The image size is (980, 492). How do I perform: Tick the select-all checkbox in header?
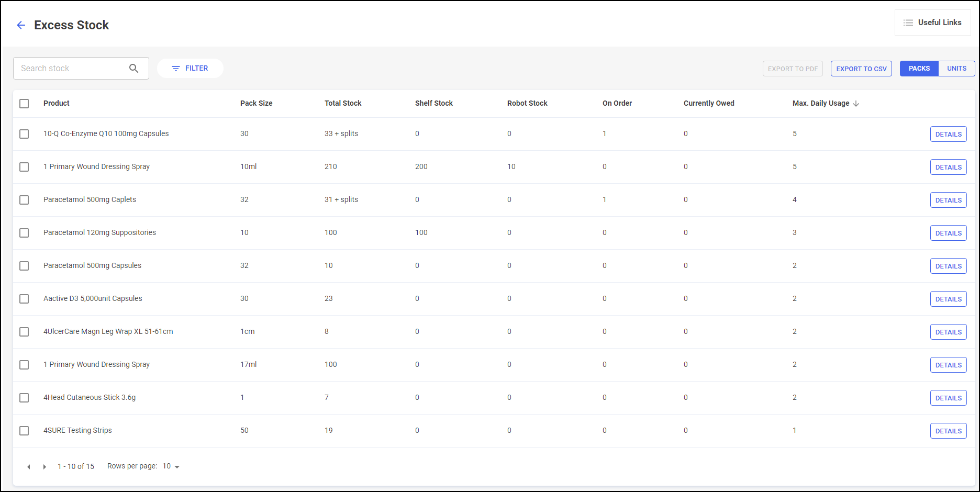[x=24, y=104]
